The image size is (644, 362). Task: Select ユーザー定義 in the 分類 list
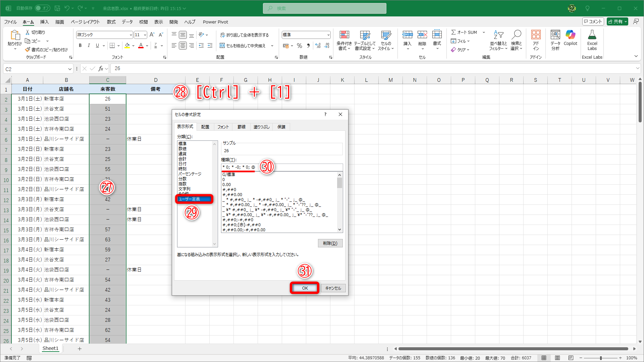click(194, 199)
